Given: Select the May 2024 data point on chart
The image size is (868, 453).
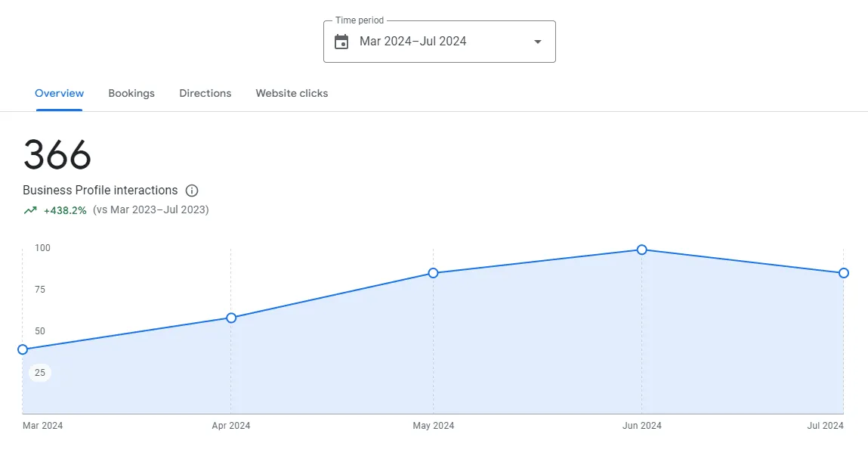Looking at the screenshot, I should pyautogui.click(x=434, y=273).
